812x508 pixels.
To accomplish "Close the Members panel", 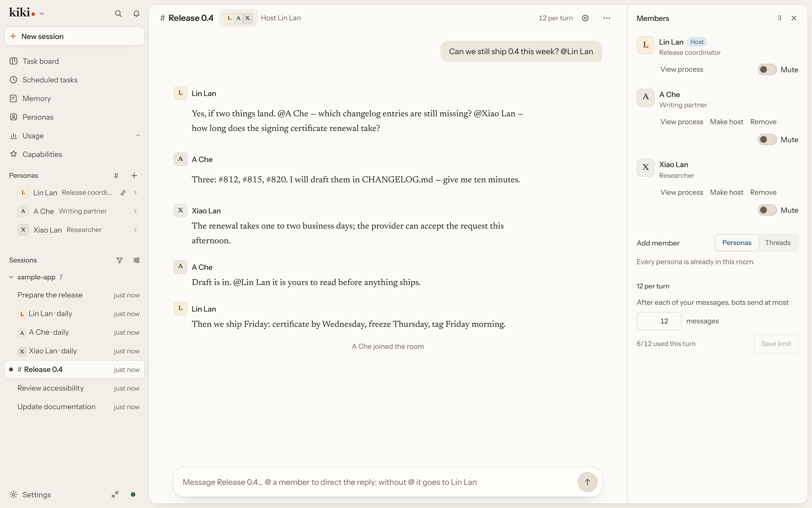I will tap(794, 18).
